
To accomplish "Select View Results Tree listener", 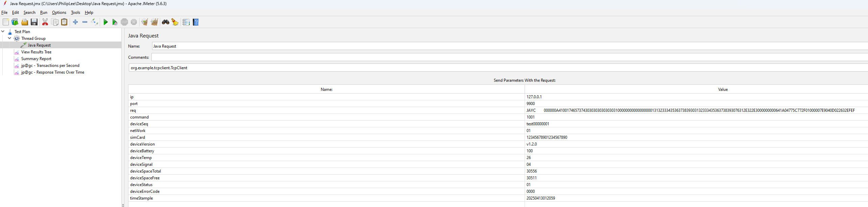I will [x=36, y=52].
